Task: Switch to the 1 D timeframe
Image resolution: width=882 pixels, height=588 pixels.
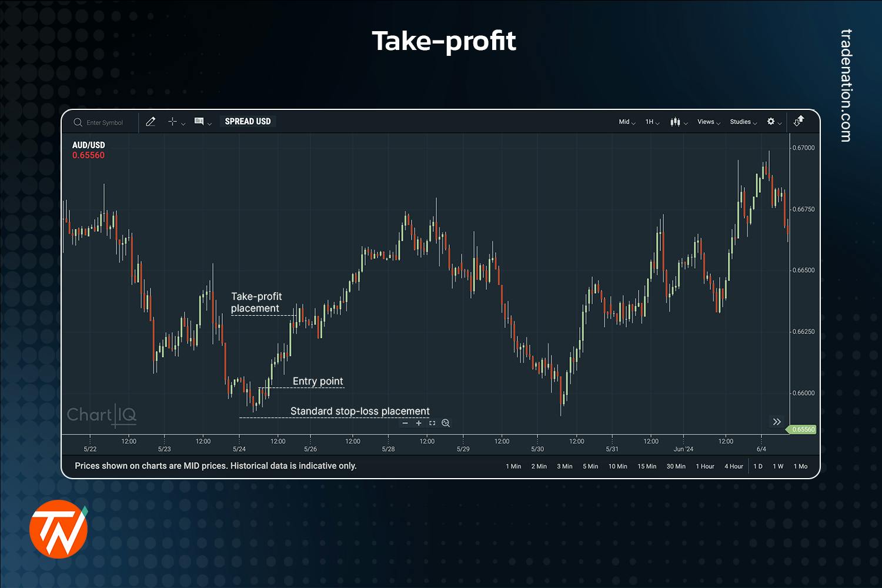Action: tap(758, 466)
